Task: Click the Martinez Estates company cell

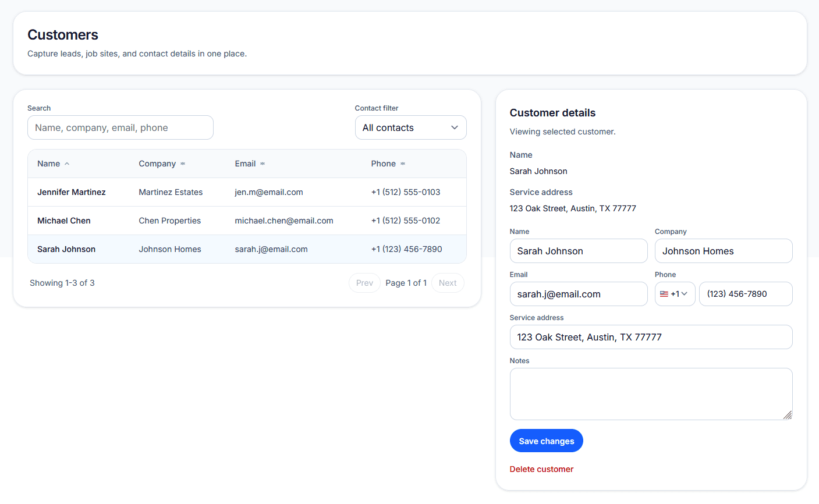Action: coord(171,192)
